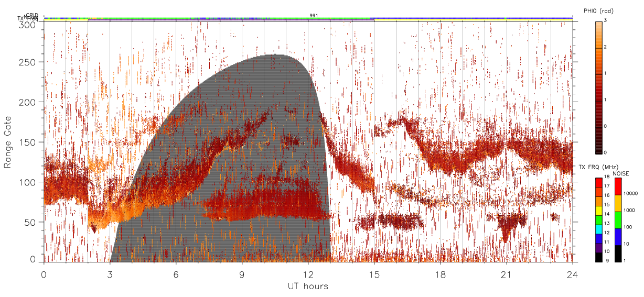644x297 pixels.
Task: Click the purple swatch in TX FRQ legend
Action: tap(598, 247)
